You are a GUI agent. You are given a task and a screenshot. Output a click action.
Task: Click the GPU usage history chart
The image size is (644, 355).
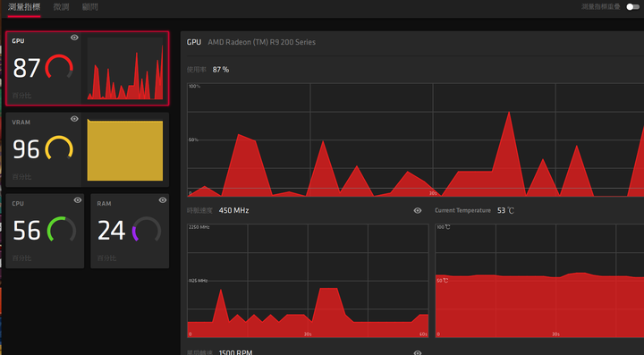[415, 140]
